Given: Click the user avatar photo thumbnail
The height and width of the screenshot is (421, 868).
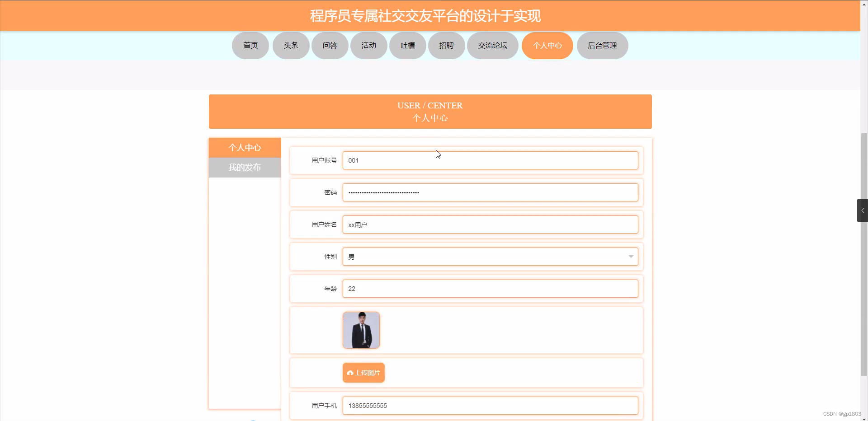Looking at the screenshot, I should (361, 330).
